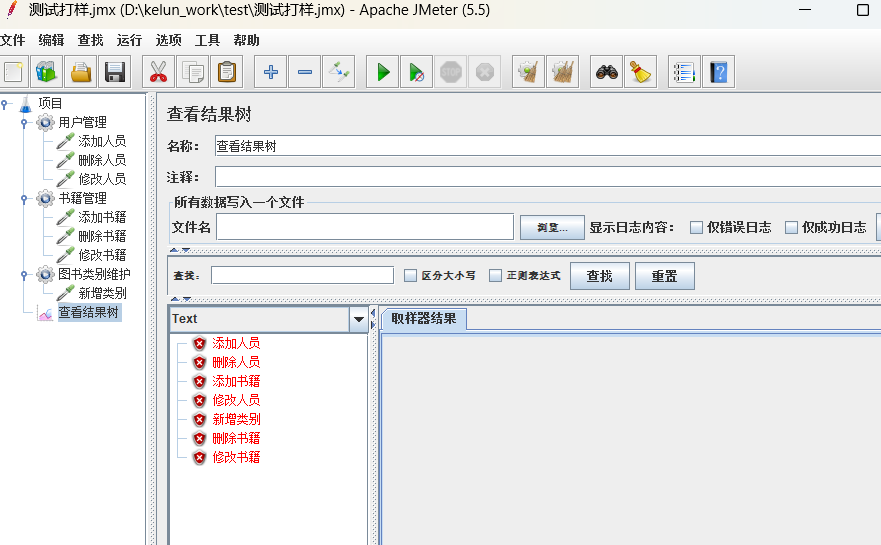Click the Stop test icon
The width and height of the screenshot is (881, 545).
(451, 72)
